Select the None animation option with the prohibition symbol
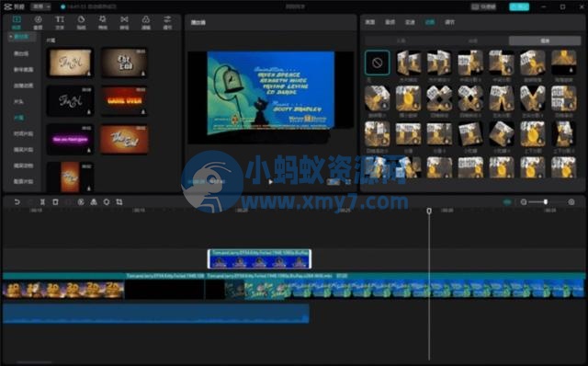Image resolution: width=588 pixels, height=366 pixels. tap(378, 63)
